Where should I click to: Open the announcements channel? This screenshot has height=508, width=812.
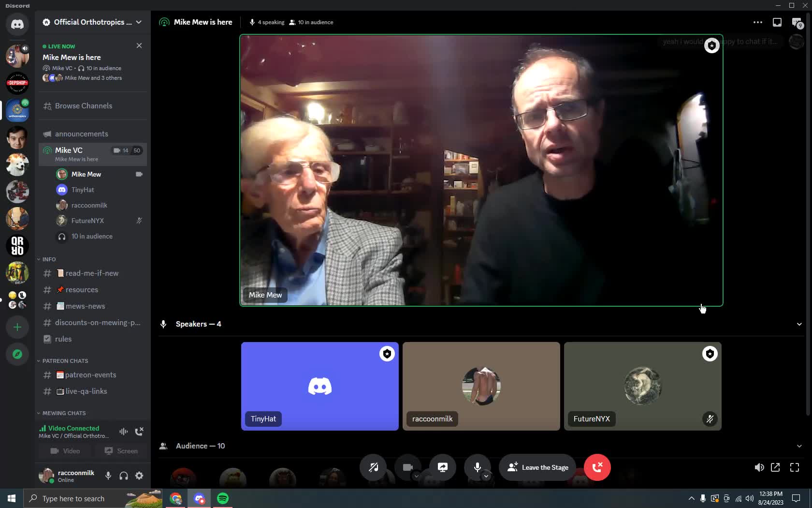[x=81, y=134]
